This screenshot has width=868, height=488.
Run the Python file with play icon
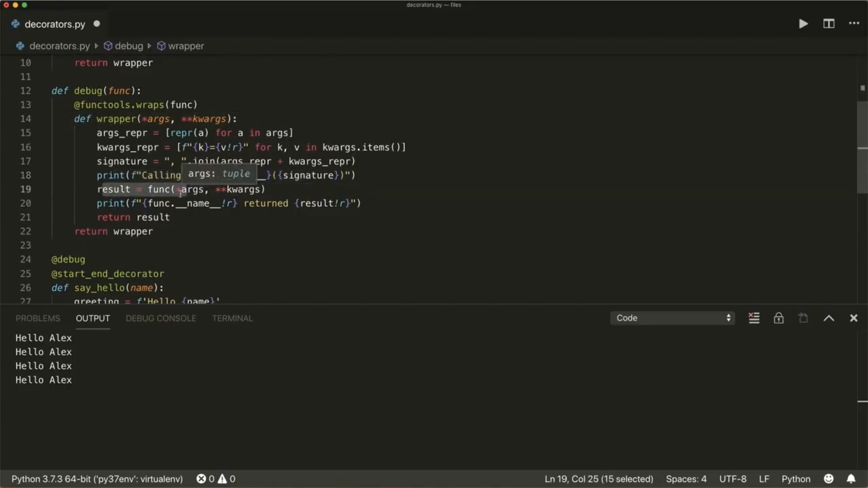[803, 24]
